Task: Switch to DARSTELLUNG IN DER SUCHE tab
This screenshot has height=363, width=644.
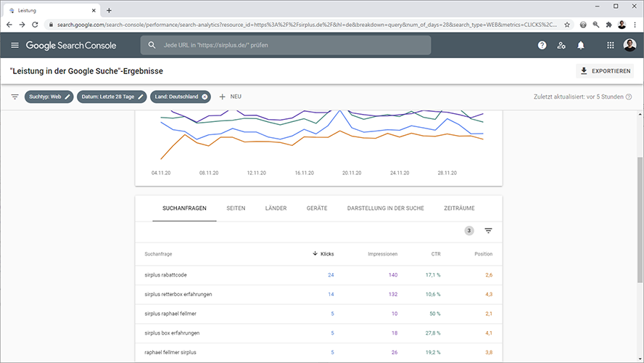Action: pyautogui.click(x=386, y=208)
